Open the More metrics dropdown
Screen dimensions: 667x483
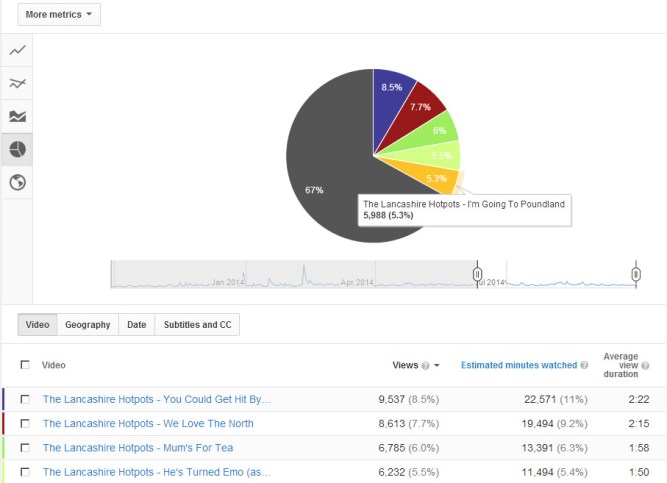tap(59, 14)
